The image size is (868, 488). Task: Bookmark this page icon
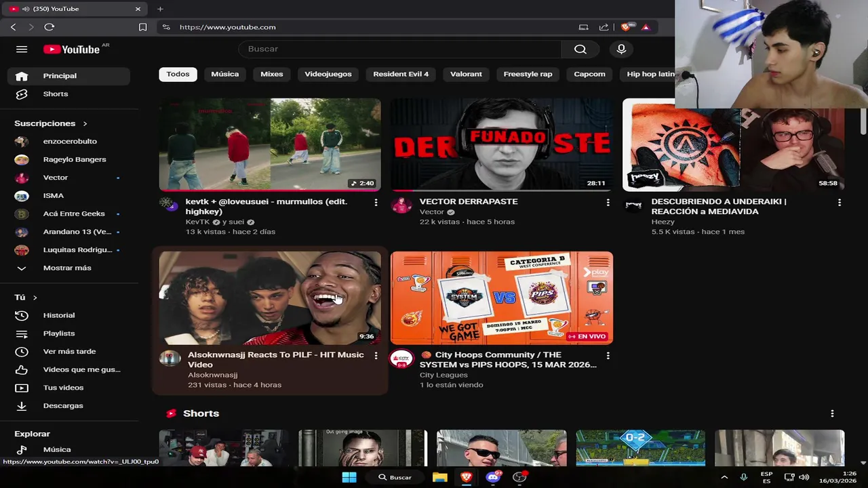click(x=142, y=27)
